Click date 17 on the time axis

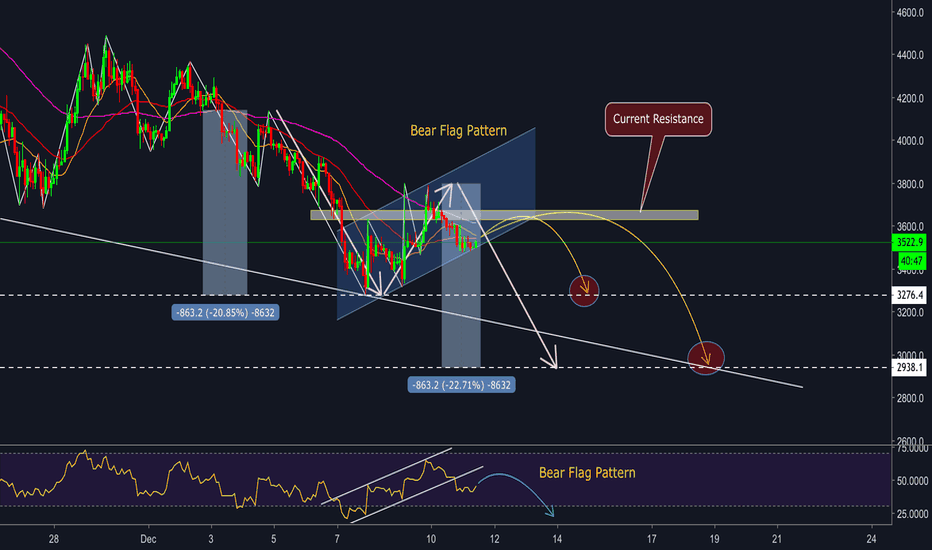click(x=651, y=539)
